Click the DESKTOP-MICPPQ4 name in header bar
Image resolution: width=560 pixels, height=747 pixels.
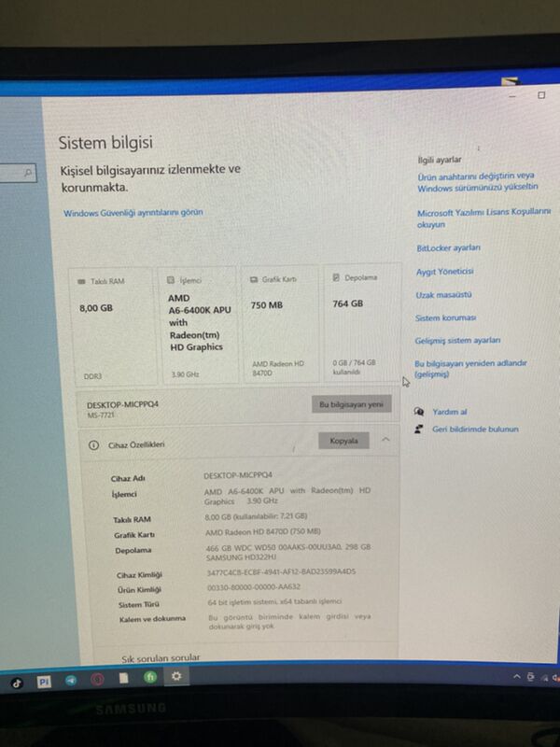(x=123, y=404)
